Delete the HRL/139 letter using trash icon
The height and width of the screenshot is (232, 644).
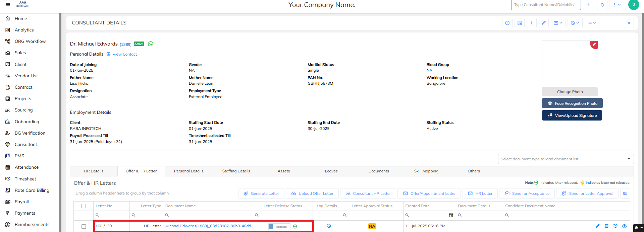606,226
